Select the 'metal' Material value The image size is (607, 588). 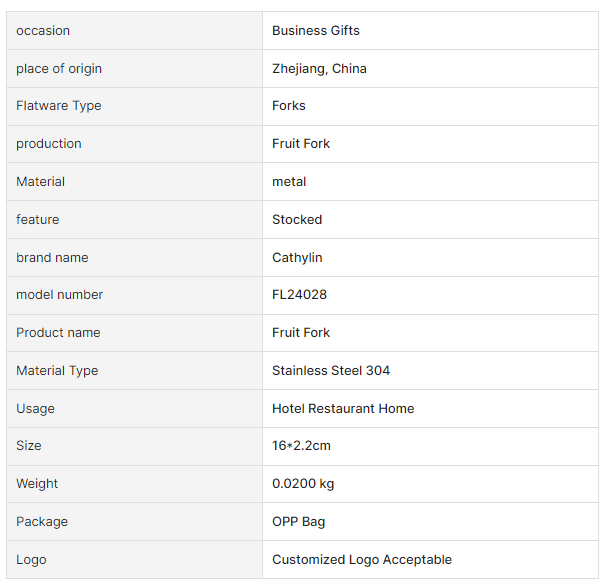[289, 182]
